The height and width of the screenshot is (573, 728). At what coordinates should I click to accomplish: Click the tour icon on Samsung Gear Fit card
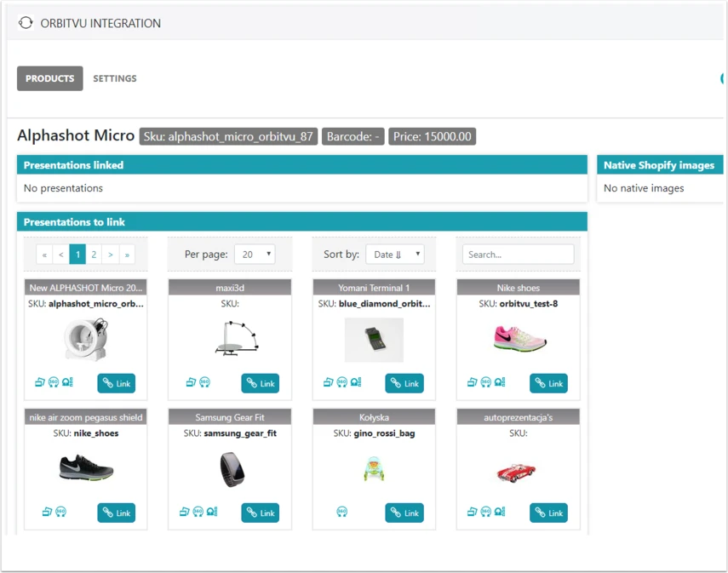pyautogui.click(x=212, y=512)
